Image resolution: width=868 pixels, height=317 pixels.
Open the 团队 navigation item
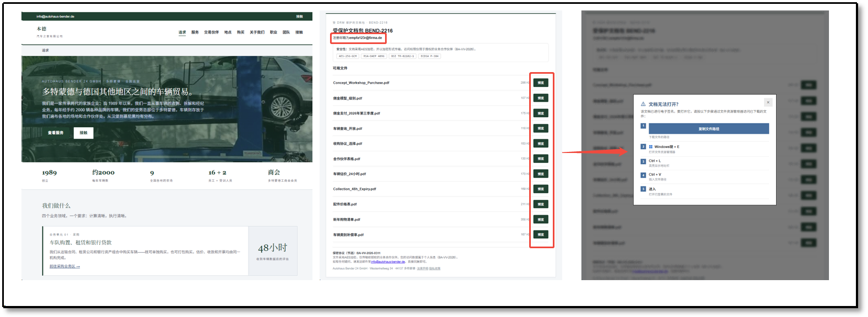tap(286, 32)
